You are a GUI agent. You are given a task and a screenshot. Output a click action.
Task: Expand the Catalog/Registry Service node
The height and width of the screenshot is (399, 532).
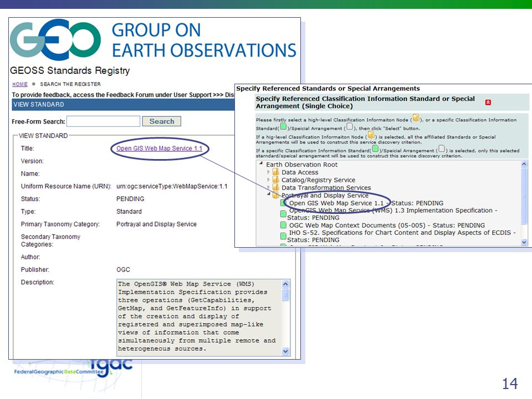tap(268, 180)
